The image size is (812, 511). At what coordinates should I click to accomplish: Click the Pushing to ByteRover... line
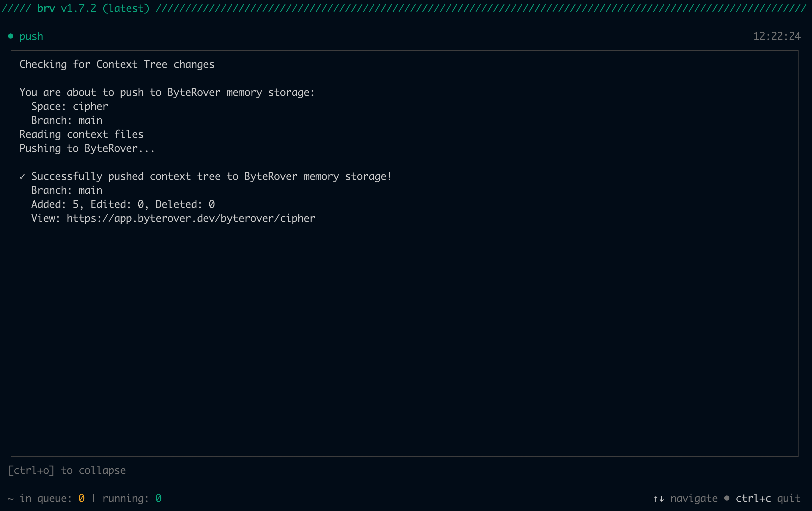click(87, 148)
